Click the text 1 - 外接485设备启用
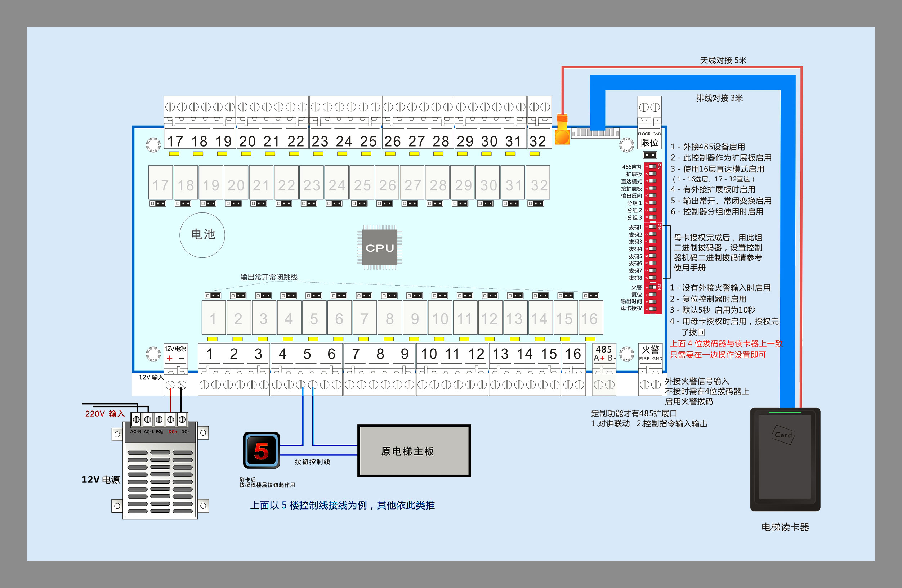The width and height of the screenshot is (902, 588). pyautogui.click(x=707, y=147)
